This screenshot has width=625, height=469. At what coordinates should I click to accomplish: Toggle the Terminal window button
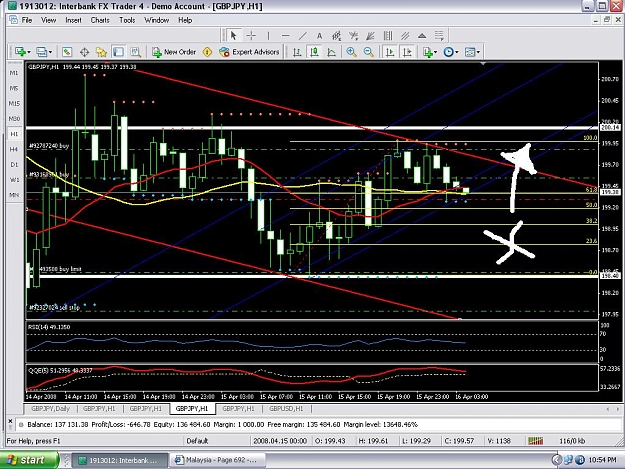(118, 52)
